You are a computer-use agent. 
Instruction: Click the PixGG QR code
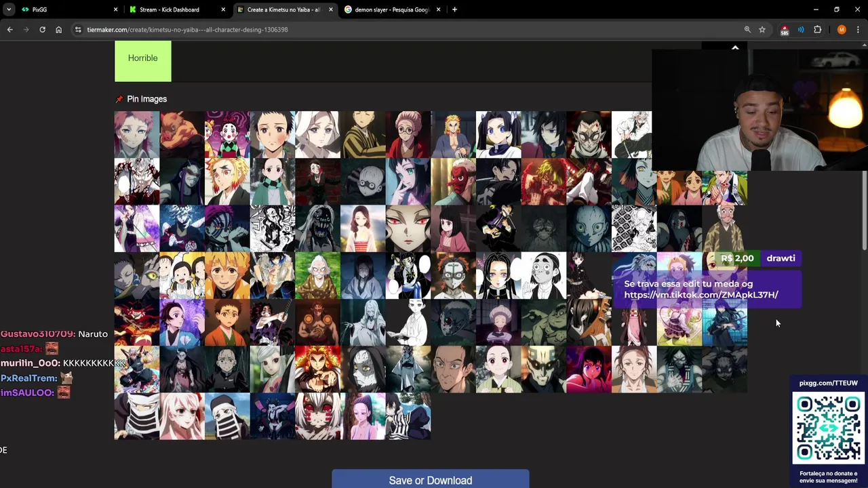click(829, 428)
